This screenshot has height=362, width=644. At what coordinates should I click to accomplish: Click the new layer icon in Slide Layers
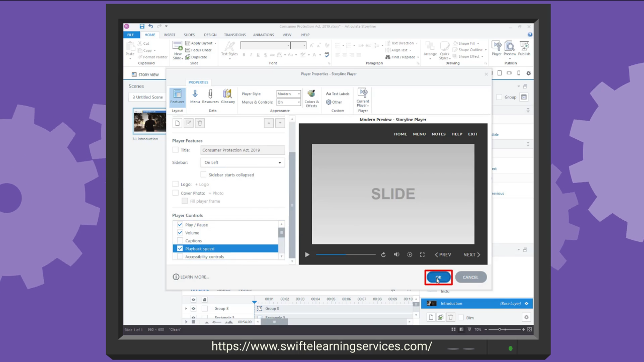pos(431,317)
